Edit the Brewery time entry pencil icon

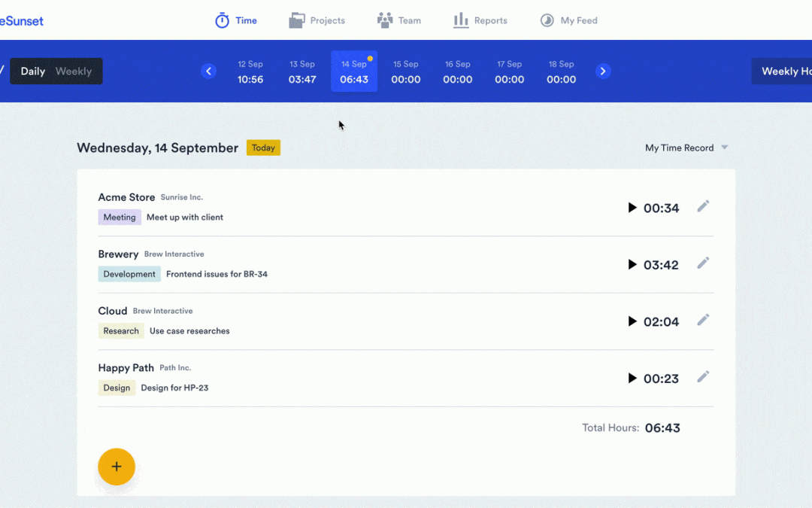[x=703, y=263]
